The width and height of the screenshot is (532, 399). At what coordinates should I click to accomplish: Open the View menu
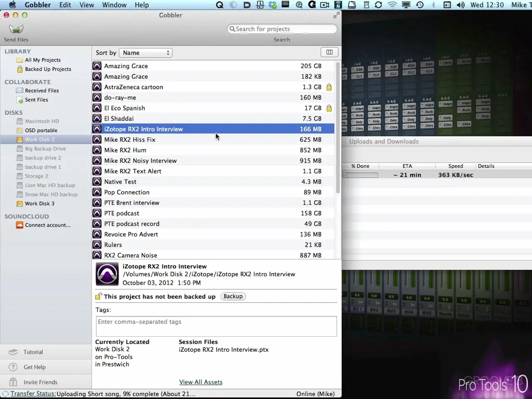[x=87, y=5]
